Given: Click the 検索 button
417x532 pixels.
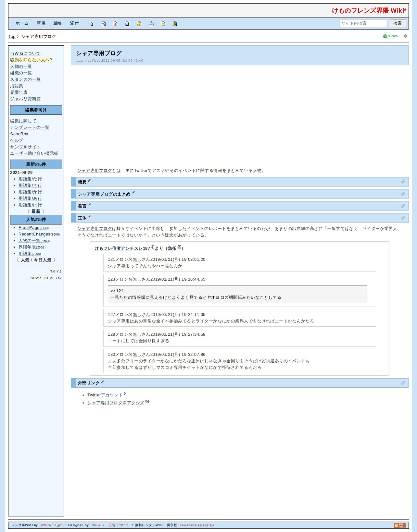Looking at the screenshot, I should click(x=398, y=23).
